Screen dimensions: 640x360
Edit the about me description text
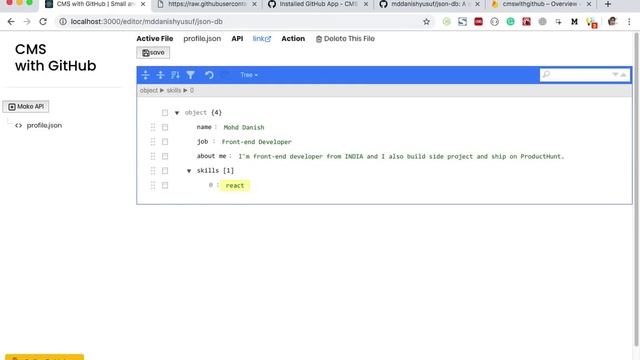(x=401, y=156)
